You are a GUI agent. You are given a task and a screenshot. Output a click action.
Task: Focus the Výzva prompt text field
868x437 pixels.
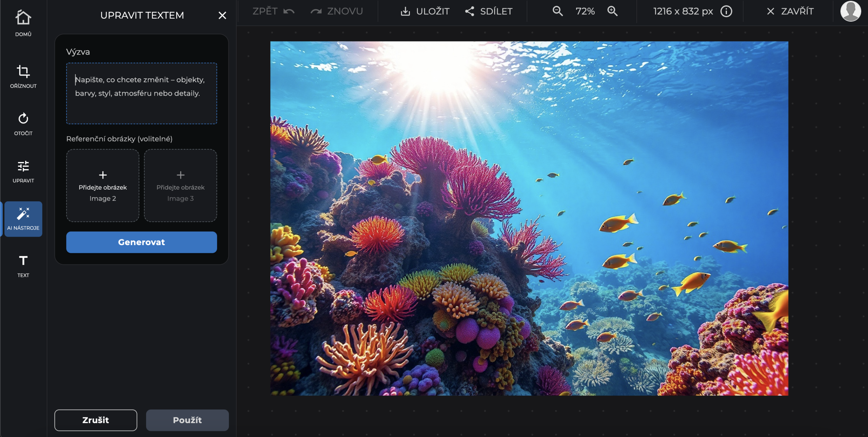(x=141, y=93)
